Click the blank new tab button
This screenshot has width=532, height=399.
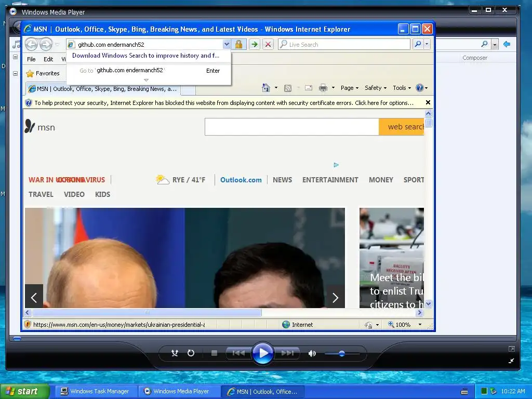point(188,89)
